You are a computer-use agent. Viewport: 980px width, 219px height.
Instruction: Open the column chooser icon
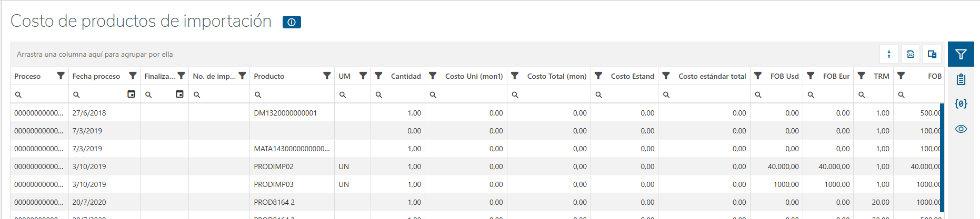[x=932, y=54]
